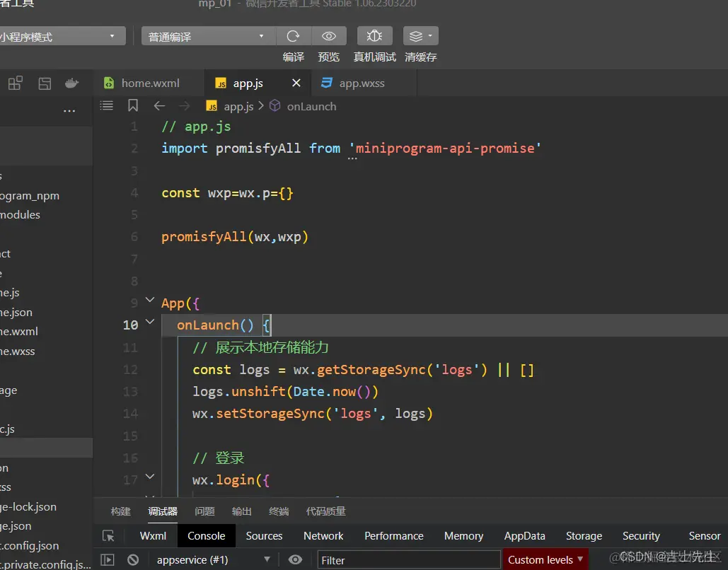This screenshot has width=728, height=570.
Task: Click line number 10 in the gutter
Action: (x=130, y=325)
